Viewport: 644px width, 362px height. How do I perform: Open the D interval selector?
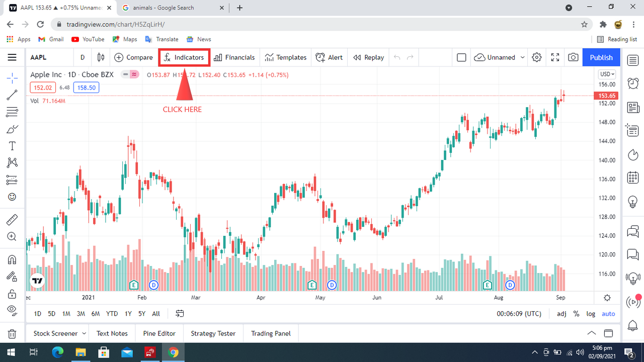(x=83, y=57)
